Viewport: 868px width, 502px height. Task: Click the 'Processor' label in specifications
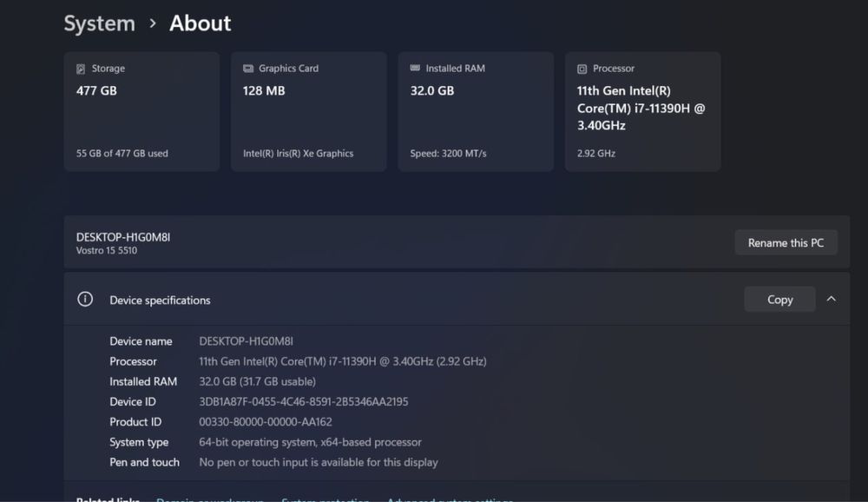click(133, 361)
